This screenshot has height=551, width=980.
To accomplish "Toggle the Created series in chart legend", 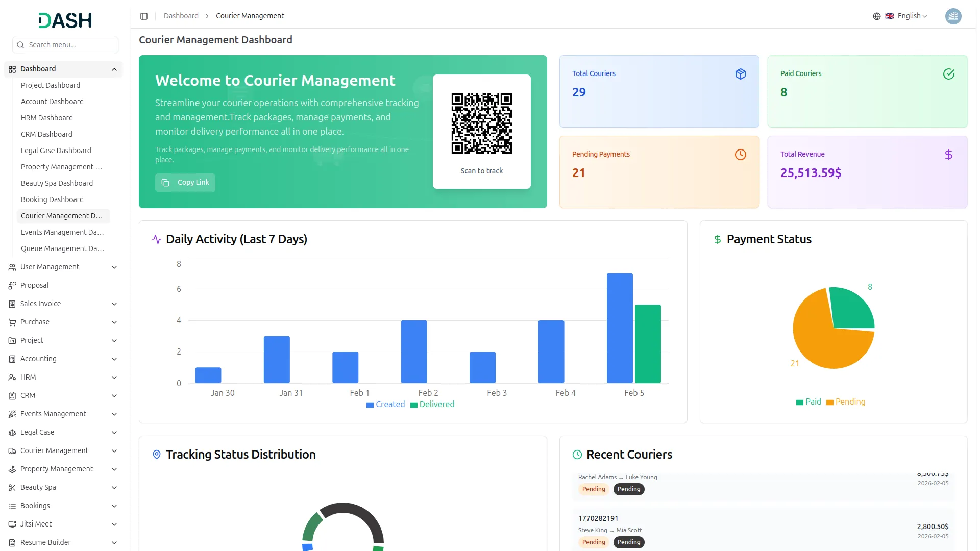I will [x=385, y=405].
